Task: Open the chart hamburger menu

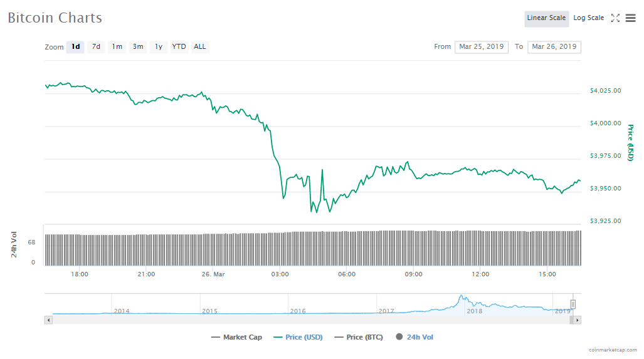Action: click(x=630, y=18)
